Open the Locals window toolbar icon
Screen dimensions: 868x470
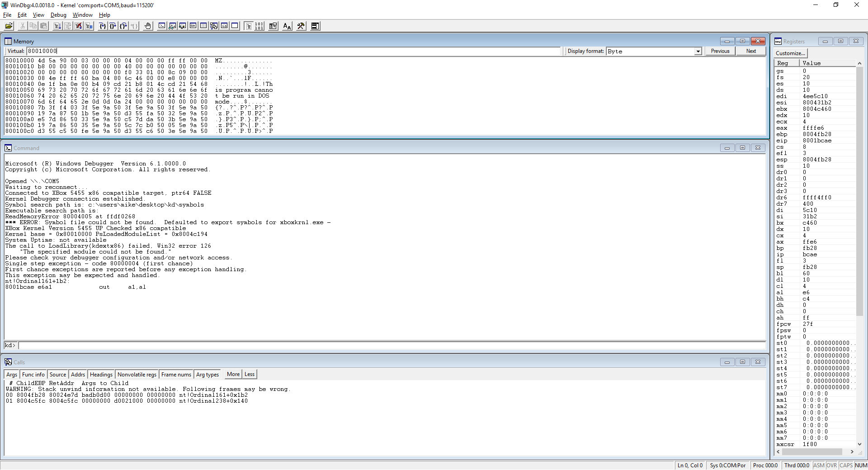[x=183, y=26]
